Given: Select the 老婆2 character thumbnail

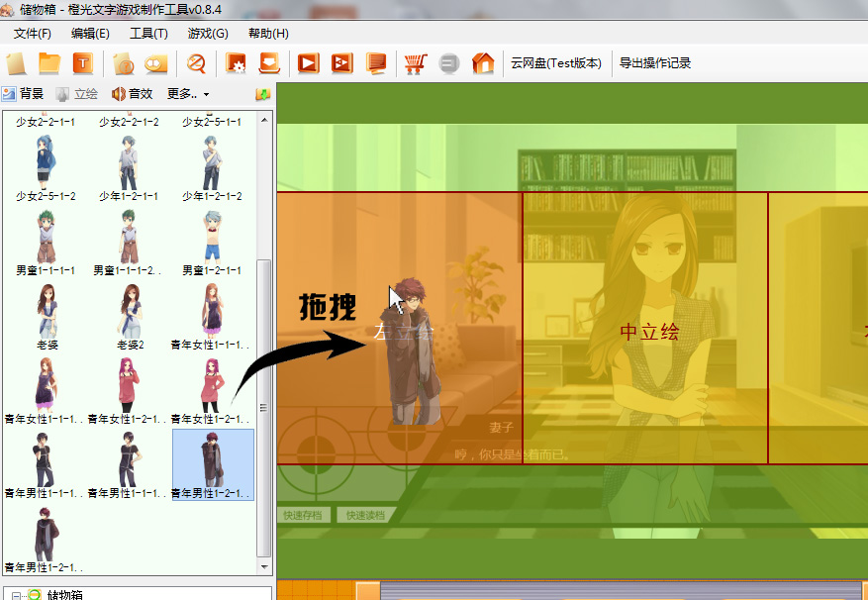Looking at the screenshot, I should click(x=130, y=316).
